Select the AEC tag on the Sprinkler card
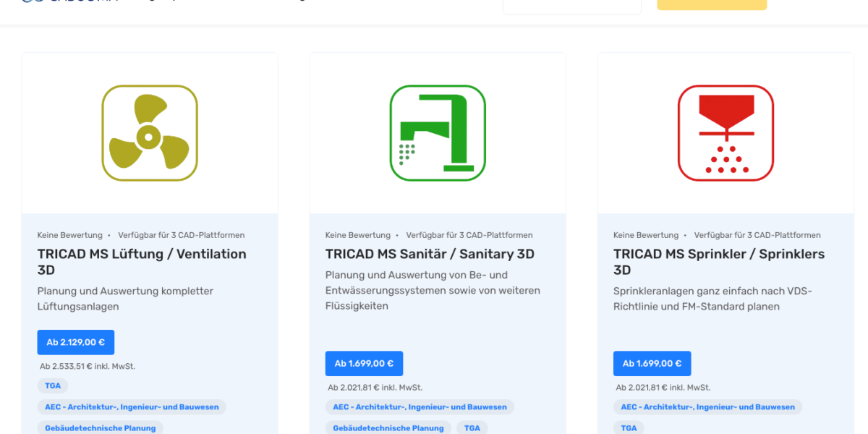The height and width of the screenshot is (434, 868). coord(707,407)
